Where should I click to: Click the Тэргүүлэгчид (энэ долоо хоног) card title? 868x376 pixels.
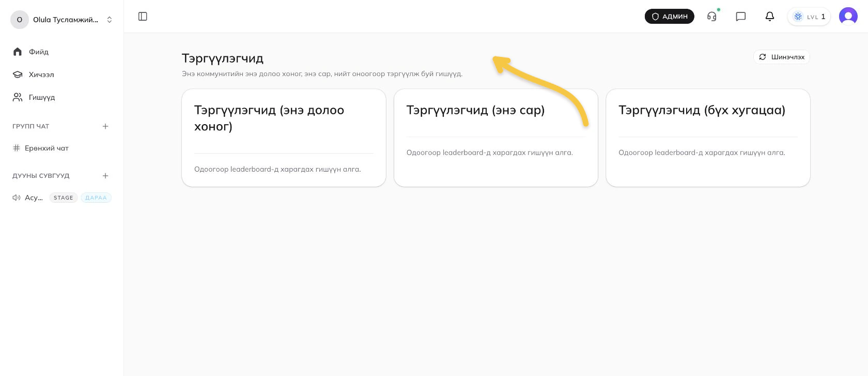coord(269,118)
